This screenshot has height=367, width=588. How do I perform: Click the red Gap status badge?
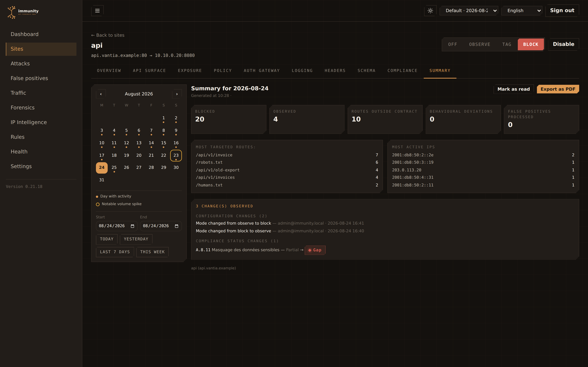(315, 250)
